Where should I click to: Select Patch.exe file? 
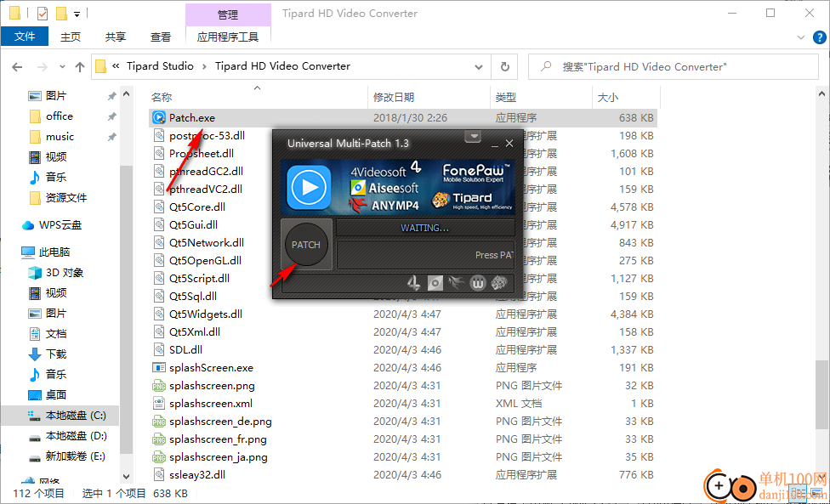tap(403, 118)
